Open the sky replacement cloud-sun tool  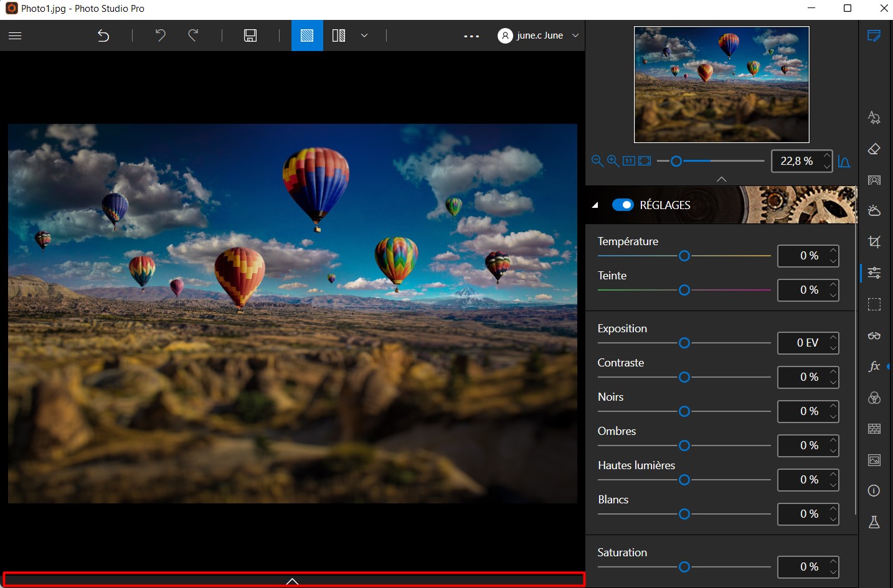click(874, 210)
